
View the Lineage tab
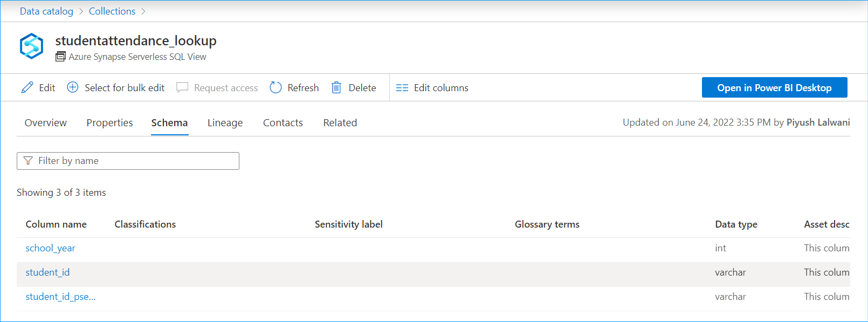pyautogui.click(x=225, y=122)
